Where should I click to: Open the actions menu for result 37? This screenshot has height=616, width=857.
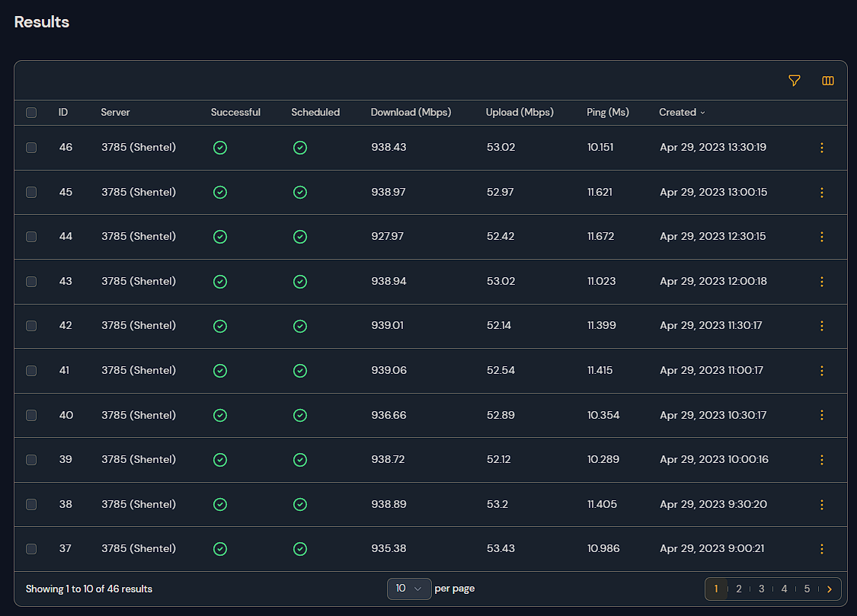coord(822,548)
